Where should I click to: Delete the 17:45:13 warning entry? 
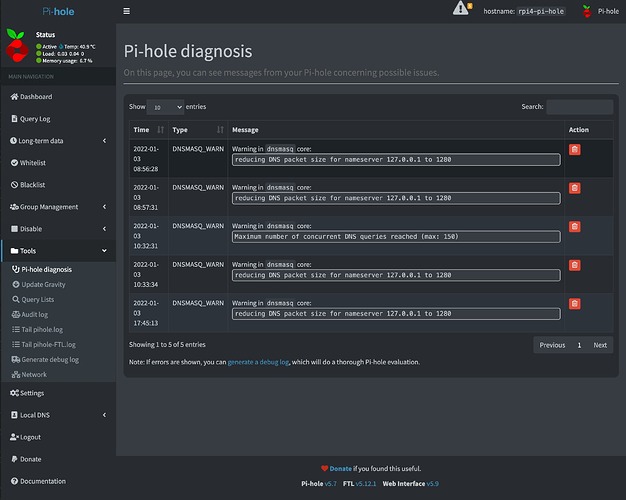(575, 303)
